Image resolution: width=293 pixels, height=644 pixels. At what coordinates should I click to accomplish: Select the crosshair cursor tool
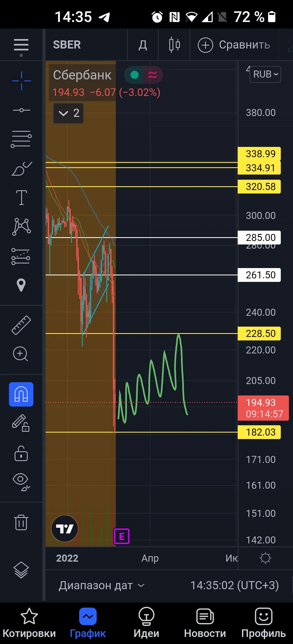21,81
